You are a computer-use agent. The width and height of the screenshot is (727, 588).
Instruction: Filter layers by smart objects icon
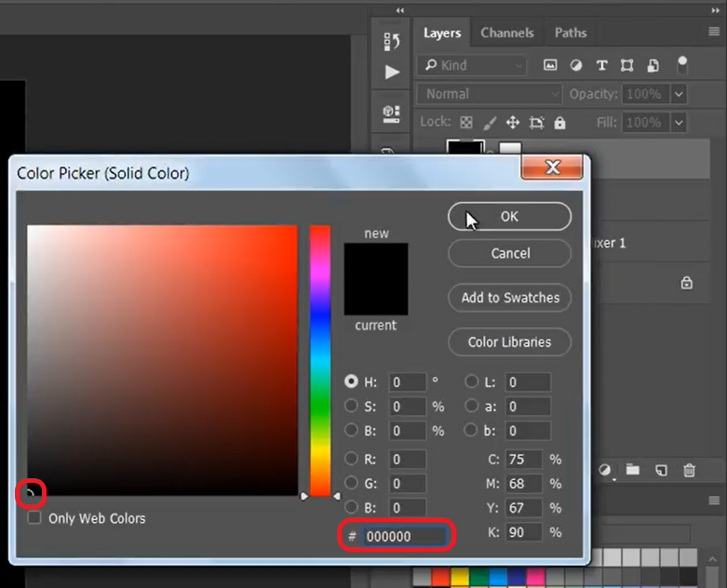[653, 65]
